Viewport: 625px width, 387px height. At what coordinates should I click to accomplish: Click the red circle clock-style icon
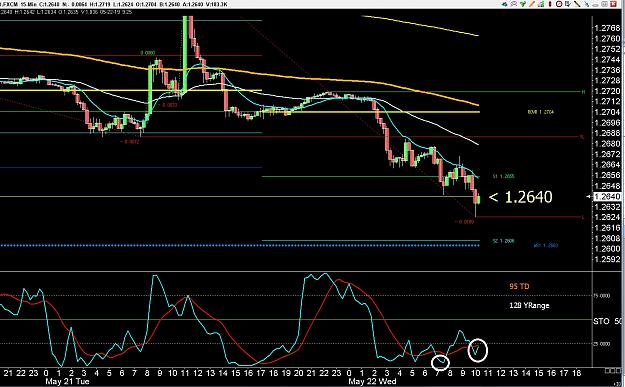[559, 4]
